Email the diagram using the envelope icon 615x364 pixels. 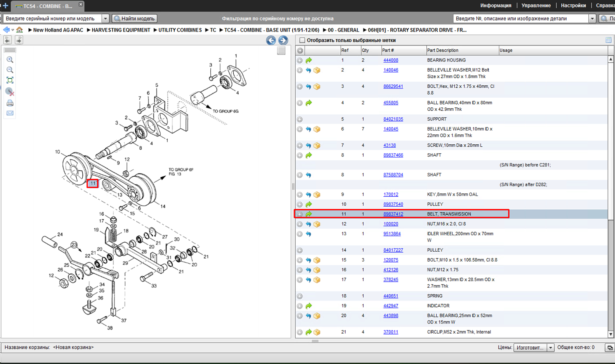[x=10, y=113]
